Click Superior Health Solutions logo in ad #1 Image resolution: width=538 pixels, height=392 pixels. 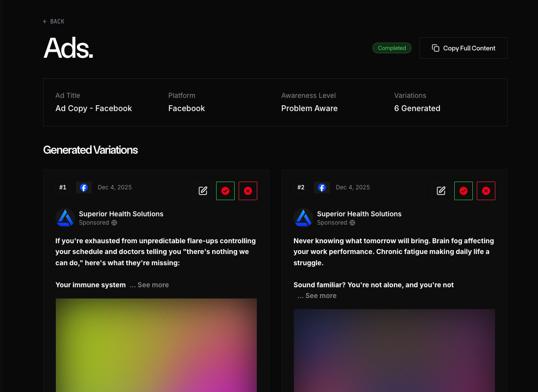click(x=65, y=218)
